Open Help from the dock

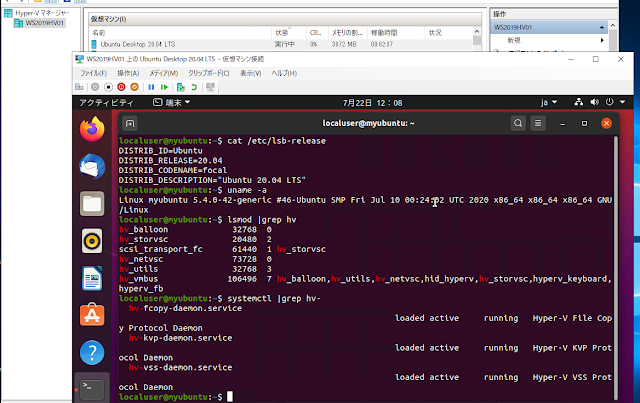(92, 352)
